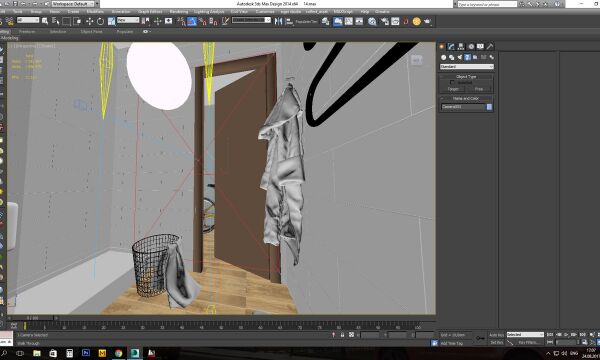The image size is (600, 360).
Task: Switch to the Hierarchy panel tab
Action: (x=461, y=46)
